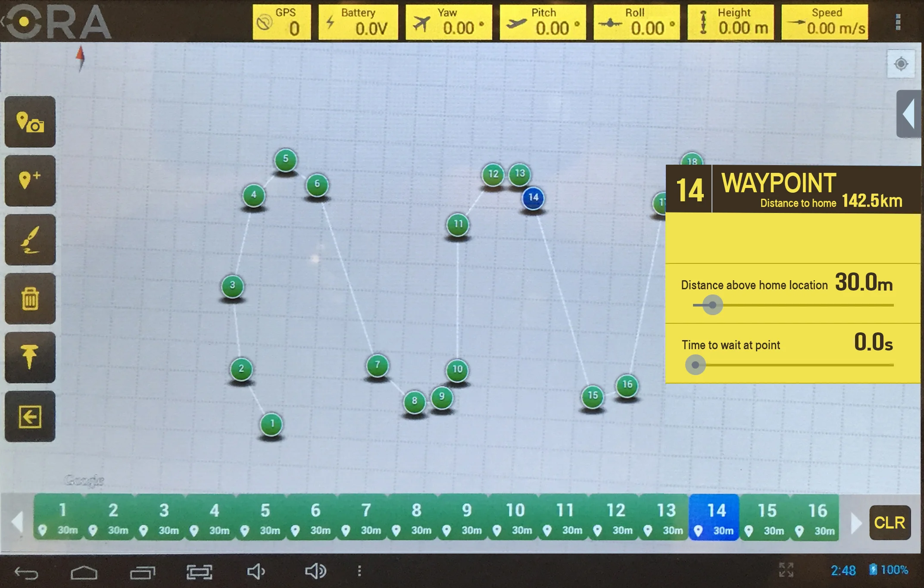Tap the Android home button
The width and height of the screenshot is (924, 588).
point(84,572)
